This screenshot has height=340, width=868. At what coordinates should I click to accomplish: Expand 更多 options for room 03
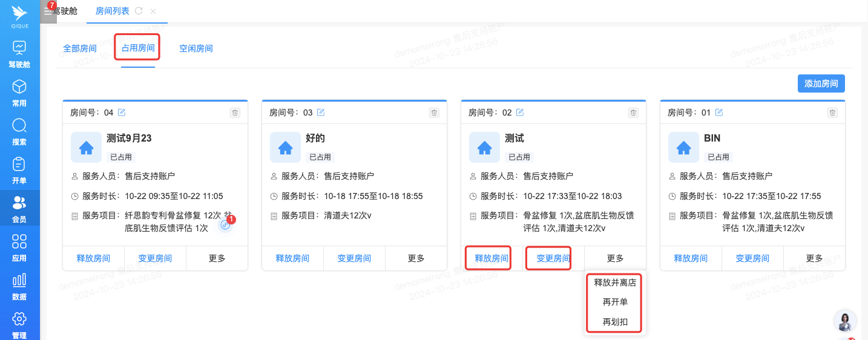416,258
